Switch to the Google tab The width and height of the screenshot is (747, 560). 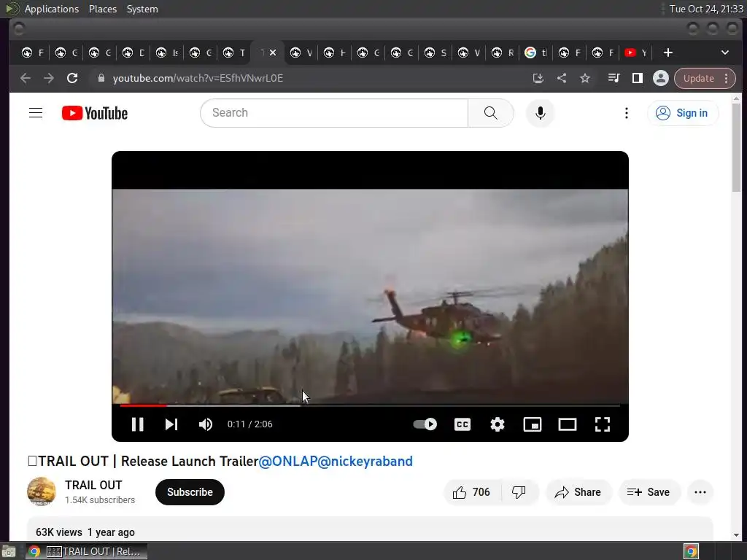click(x=535, y=52)
